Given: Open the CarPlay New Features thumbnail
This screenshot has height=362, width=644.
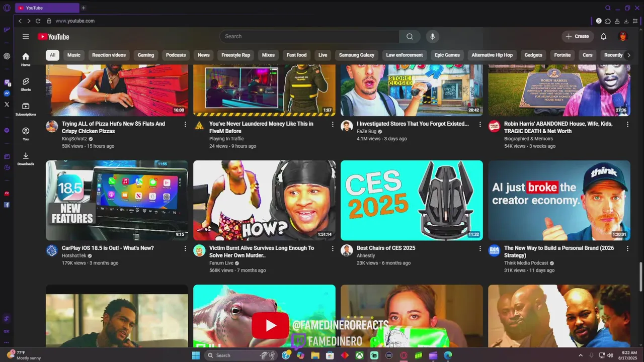Looking at the screenshot, I should click(117, 200).
